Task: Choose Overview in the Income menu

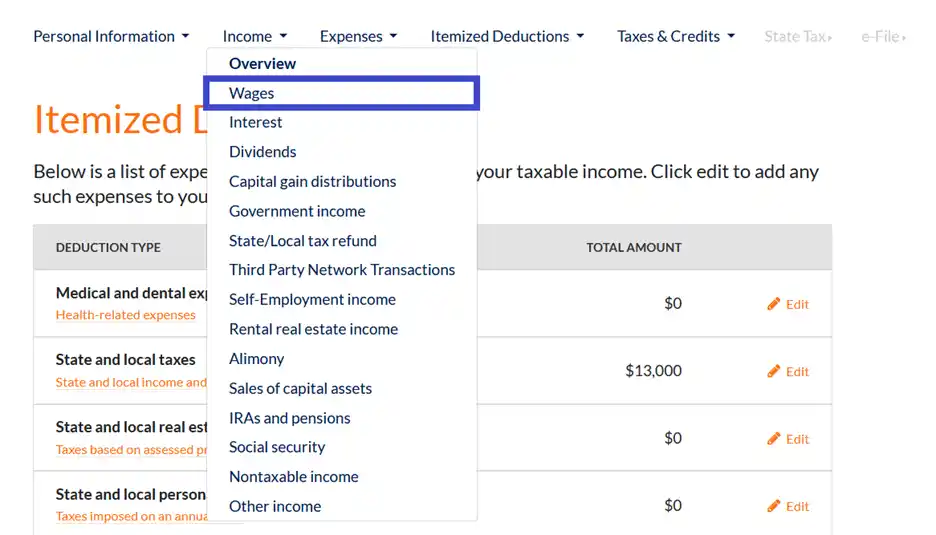Action: (262, 64)
